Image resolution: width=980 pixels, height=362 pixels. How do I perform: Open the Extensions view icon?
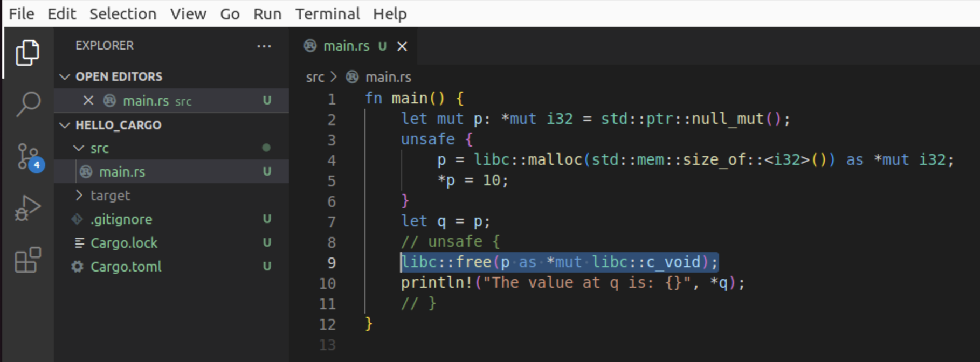pyautogui.click(x=28, y=260)
